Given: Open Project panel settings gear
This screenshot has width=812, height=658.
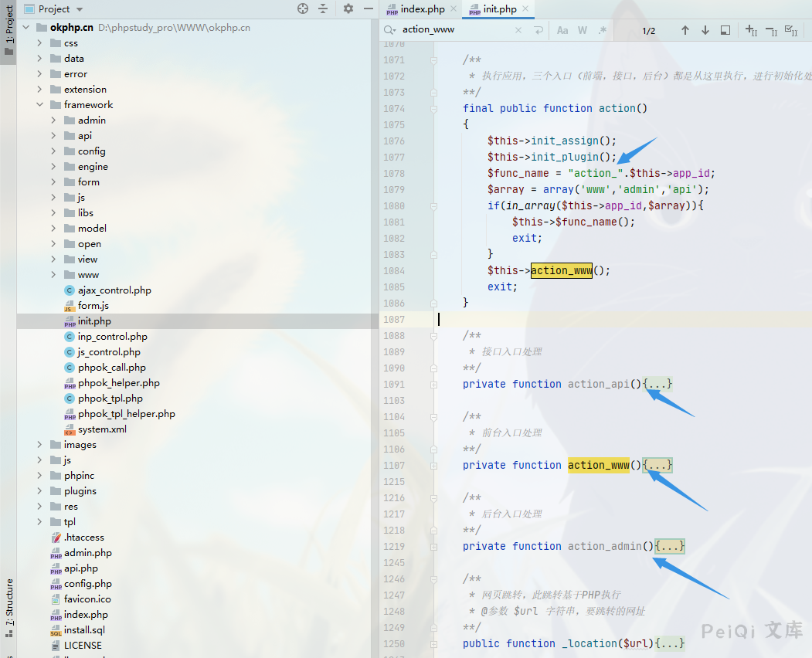Looking at the screenshot, I should point(348,8).
